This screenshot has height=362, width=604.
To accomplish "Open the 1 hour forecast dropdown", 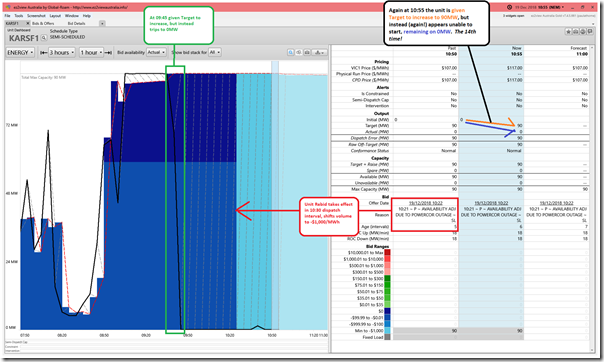I will [92, 52].
